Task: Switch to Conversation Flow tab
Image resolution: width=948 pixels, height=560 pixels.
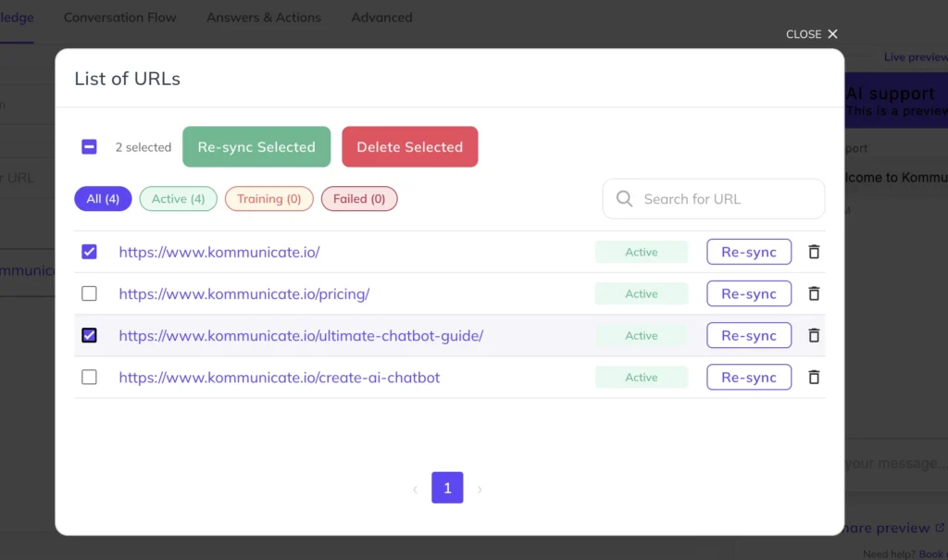Action: click(120, 18)
